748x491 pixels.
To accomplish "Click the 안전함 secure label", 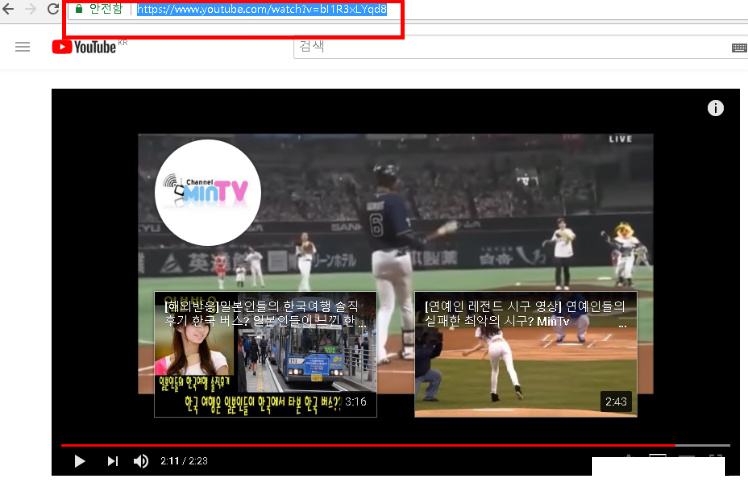I will pyautogui.click(x=105, y=9).
